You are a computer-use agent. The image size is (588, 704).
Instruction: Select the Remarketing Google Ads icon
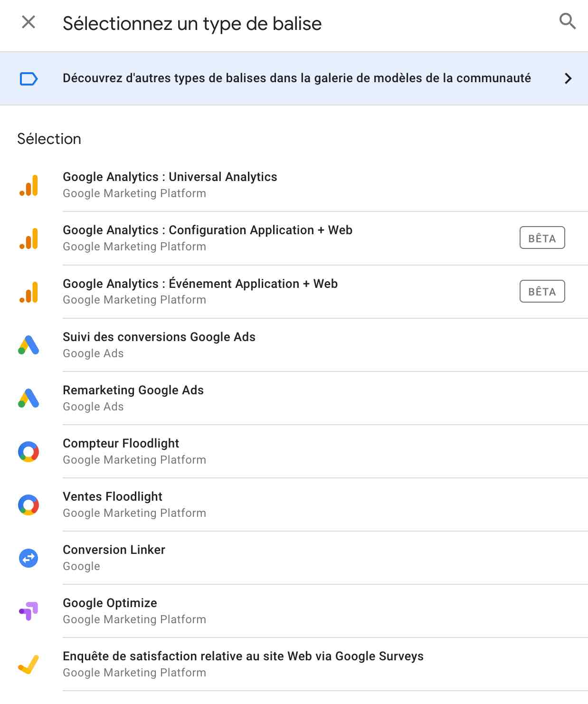point(29,399)
